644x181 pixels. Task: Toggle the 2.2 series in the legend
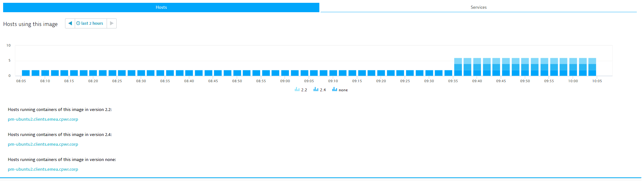pos(301,90)
